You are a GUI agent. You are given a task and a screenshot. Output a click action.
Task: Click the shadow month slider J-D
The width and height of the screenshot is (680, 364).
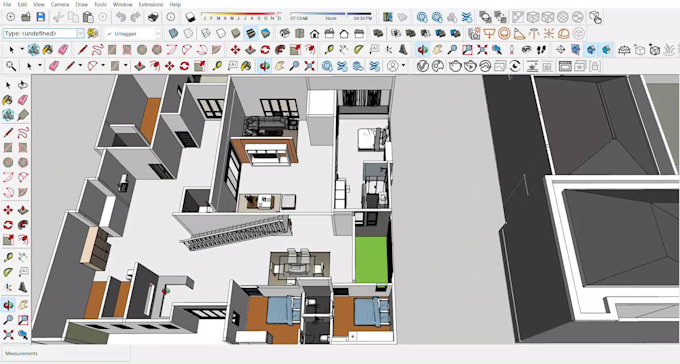[241, 16]
